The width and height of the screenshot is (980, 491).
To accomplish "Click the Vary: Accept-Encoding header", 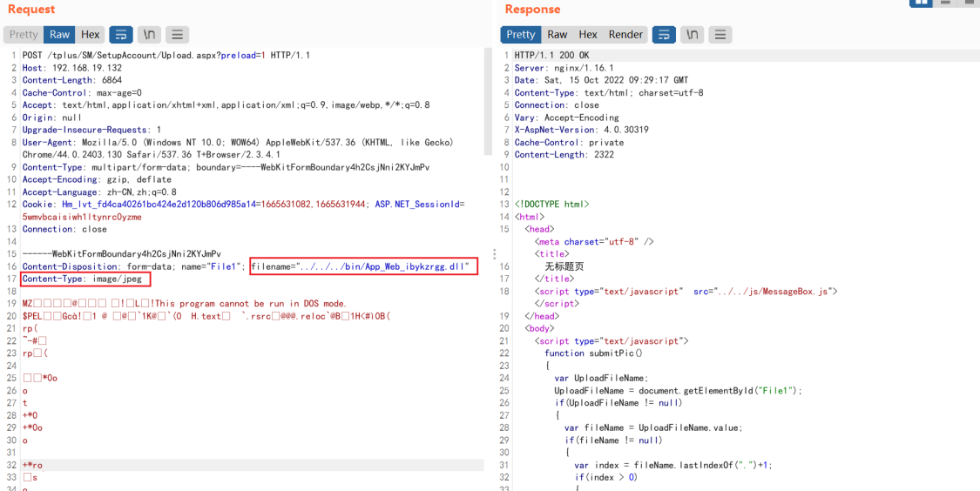I will click(566, 118).
